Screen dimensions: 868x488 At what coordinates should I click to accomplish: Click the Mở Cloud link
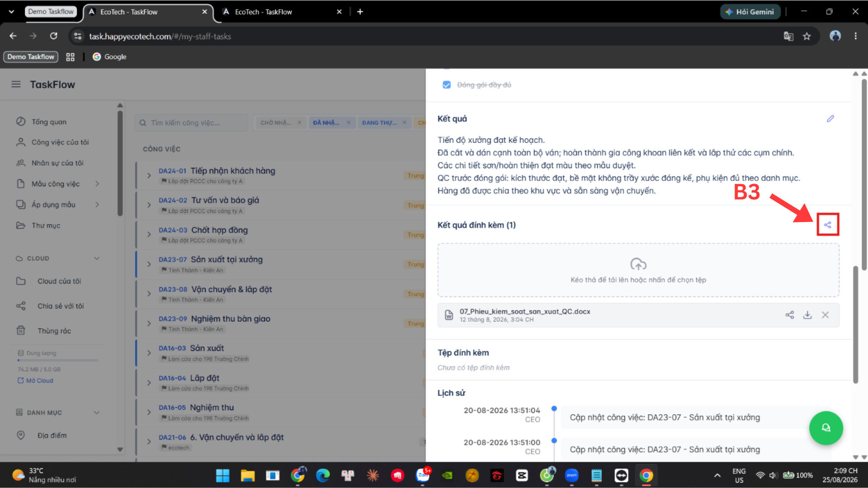pyautogui.click(x=35, y=380)
